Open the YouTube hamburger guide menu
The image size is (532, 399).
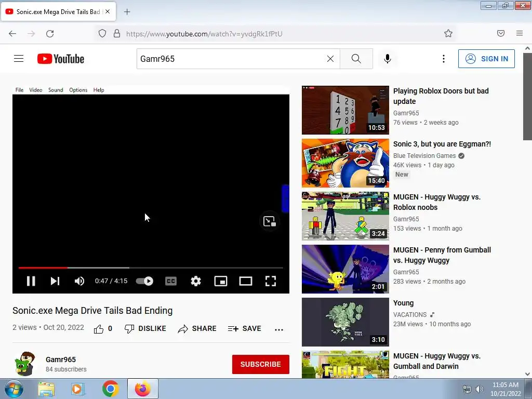tap(19, 59)
